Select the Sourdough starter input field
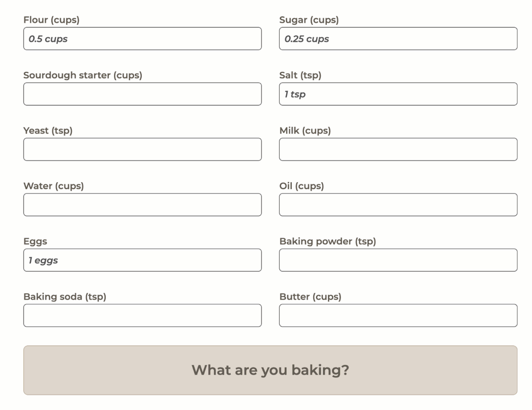The width and height of the screenshot is (532, 410). click(142, 94)
